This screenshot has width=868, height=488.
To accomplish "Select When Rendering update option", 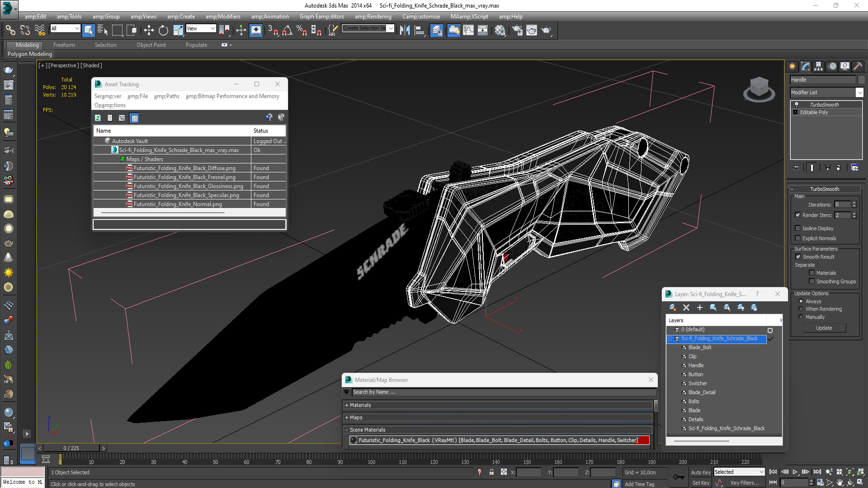I will 801,309.
